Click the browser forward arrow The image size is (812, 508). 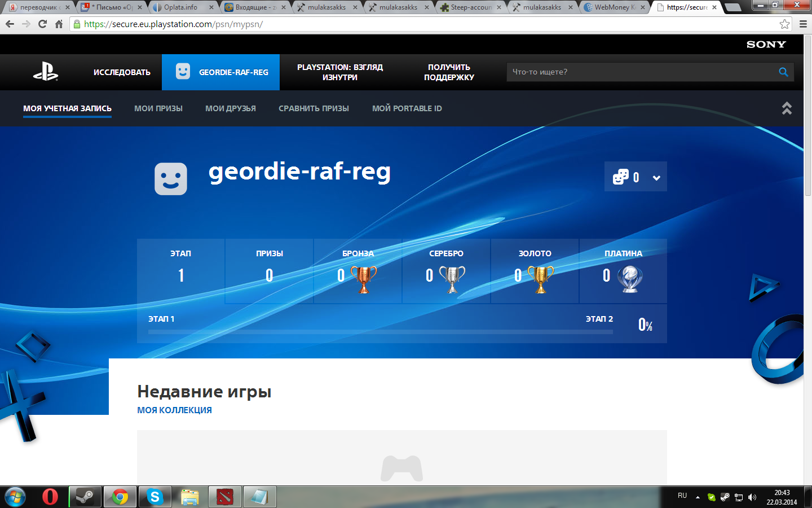[x=26, y=24]
